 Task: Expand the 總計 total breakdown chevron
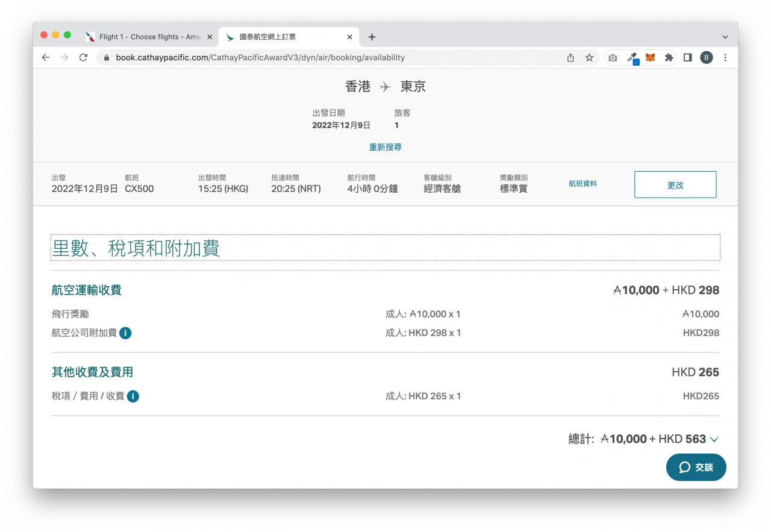[714, 439]
